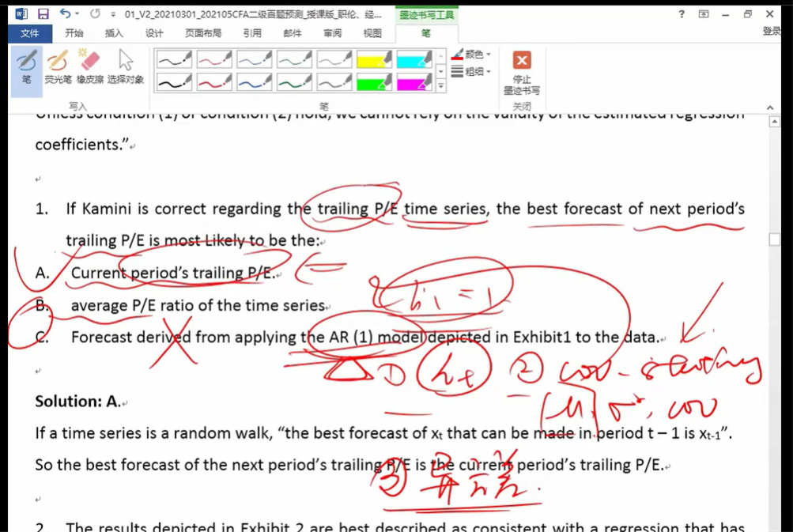Pick the thick red pen style

pos(214,82)
